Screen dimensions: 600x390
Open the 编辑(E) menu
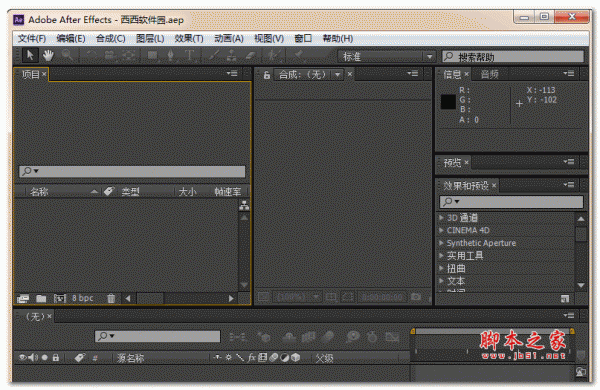(x=71, y=39)
